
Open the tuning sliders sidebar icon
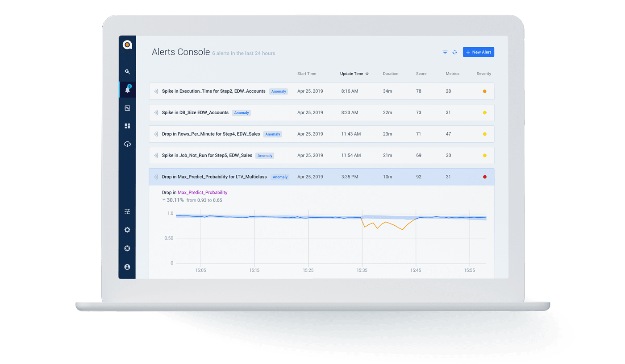[x=127, y=211]
